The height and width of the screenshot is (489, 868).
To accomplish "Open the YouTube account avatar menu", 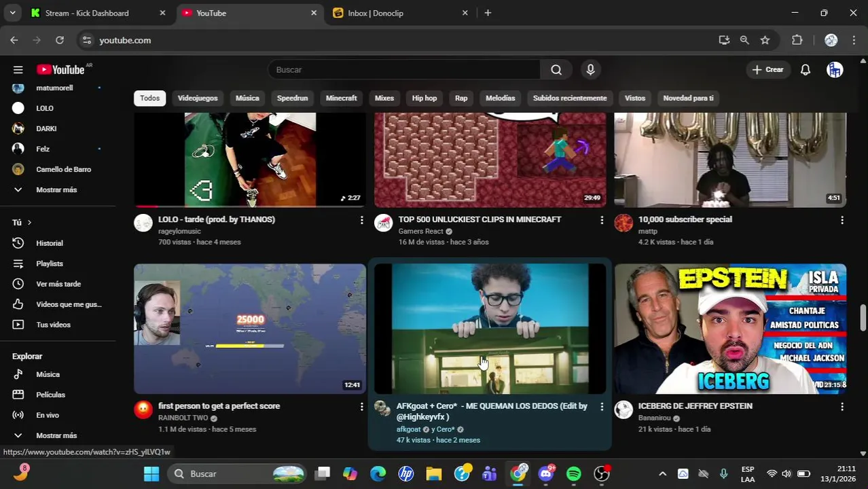I will coord(835,69).
